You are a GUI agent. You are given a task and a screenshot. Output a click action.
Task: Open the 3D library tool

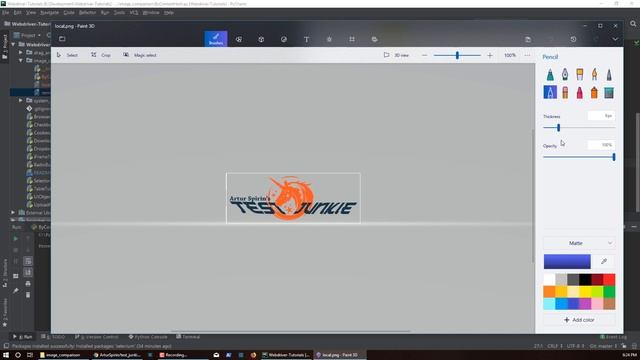[x=374, y=39]
